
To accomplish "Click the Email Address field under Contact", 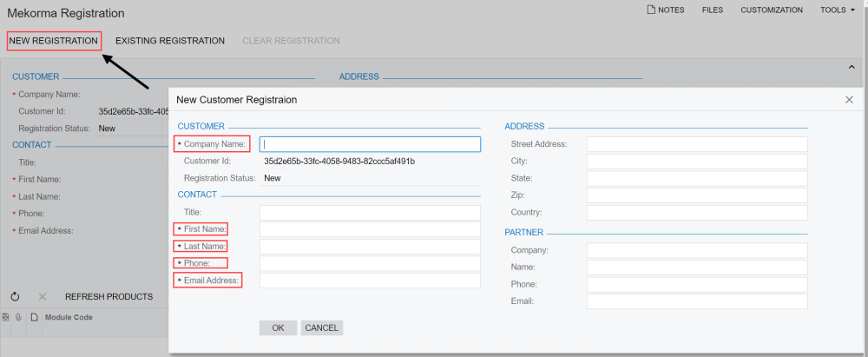I will 370,281.
